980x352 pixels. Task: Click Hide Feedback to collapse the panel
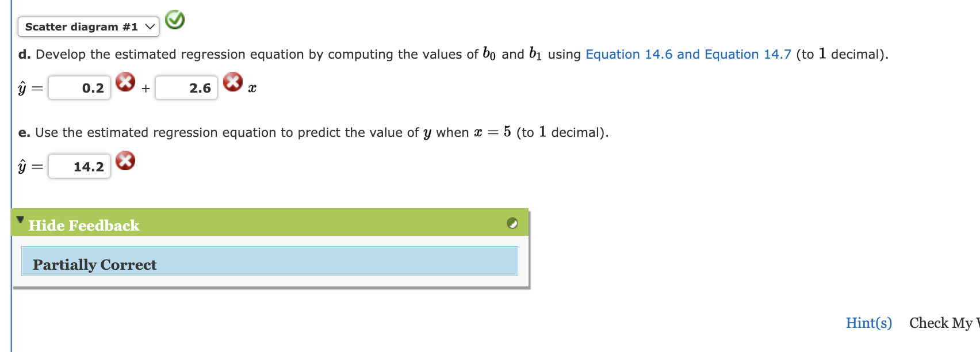[84, 225]
